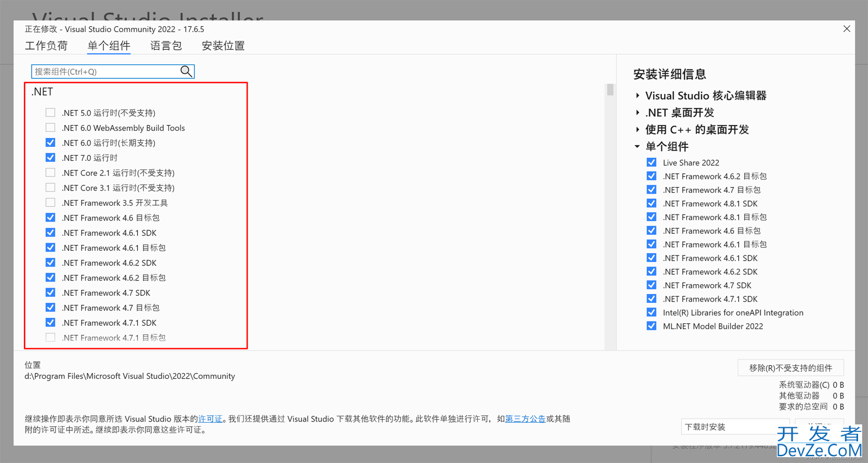Uncheck ML.NET Model Builder 2022
This screenshot has width=868, height=463.
coord(651,326)
